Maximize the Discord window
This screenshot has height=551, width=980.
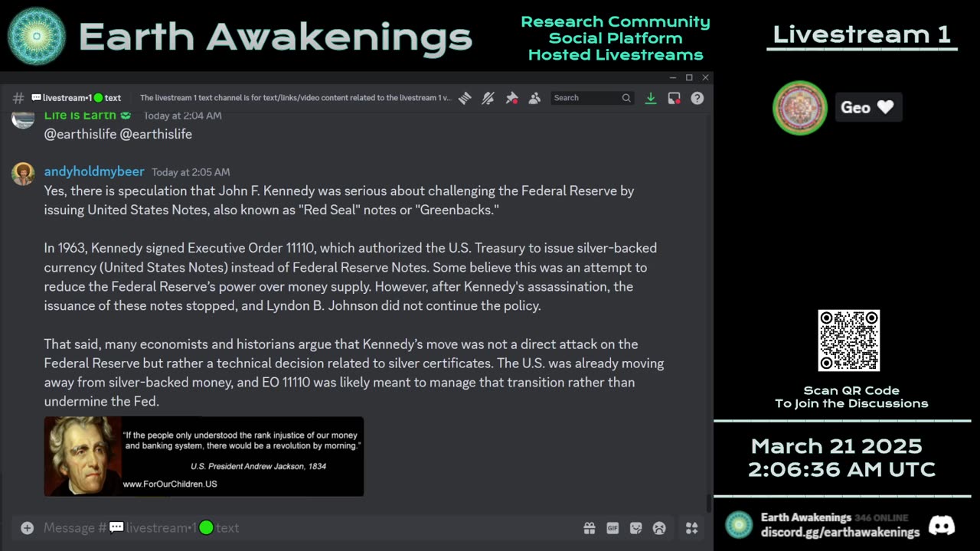click(689, 77)
